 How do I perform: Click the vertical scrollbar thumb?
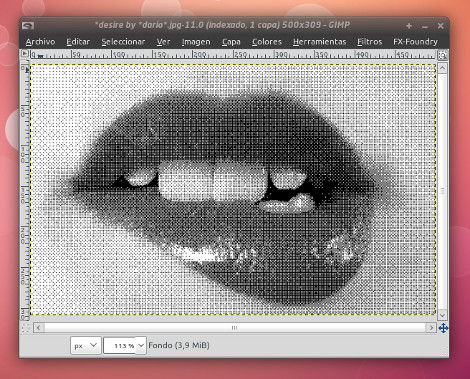(442, 192)
